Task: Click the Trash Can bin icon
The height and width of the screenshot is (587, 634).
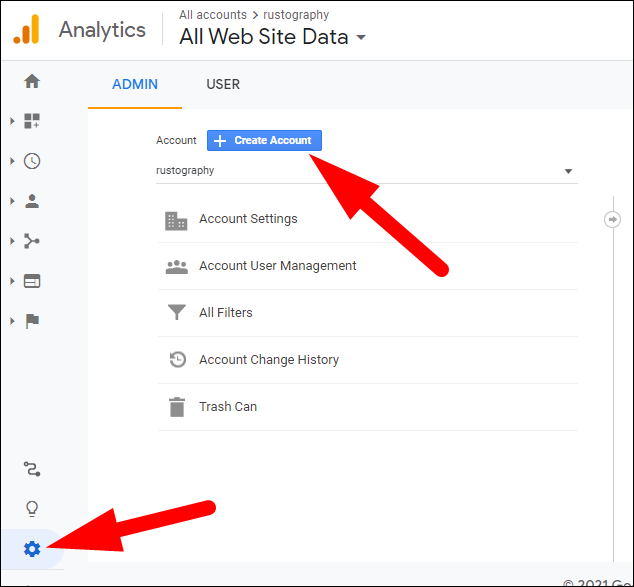Action: [x=177, y=407]
